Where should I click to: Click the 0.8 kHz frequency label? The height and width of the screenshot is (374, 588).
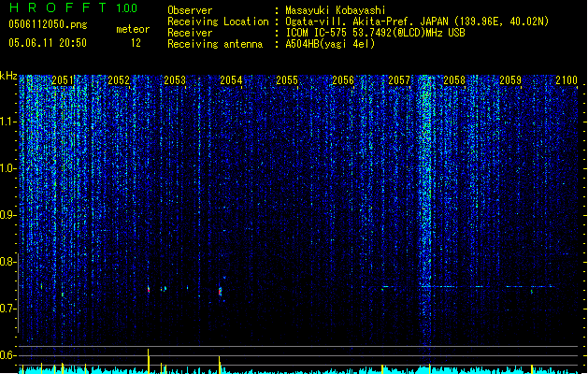tap(8, 262)
